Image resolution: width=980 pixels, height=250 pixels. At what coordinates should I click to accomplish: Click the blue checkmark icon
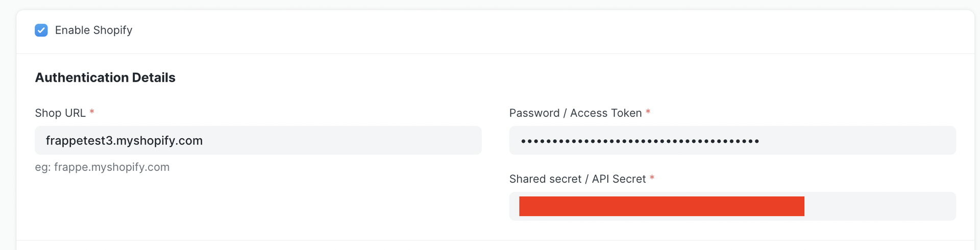tap(41, 31)
